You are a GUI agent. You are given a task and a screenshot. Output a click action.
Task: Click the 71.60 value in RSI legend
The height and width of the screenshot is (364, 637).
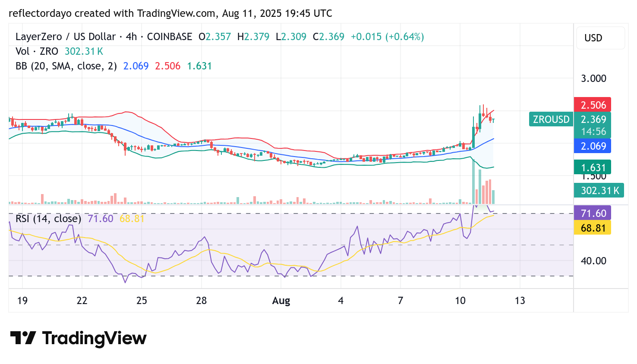101,219
